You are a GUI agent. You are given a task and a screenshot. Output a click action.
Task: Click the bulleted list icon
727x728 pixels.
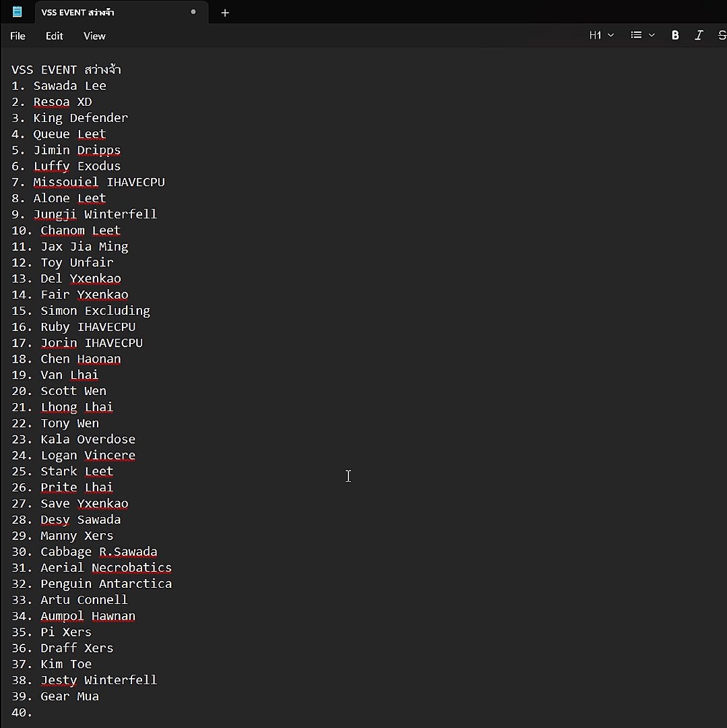[636, 35]
